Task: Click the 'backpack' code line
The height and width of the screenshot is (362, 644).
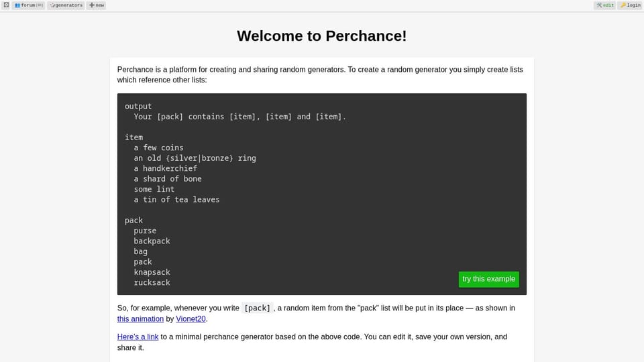Action: coord(152,241)
